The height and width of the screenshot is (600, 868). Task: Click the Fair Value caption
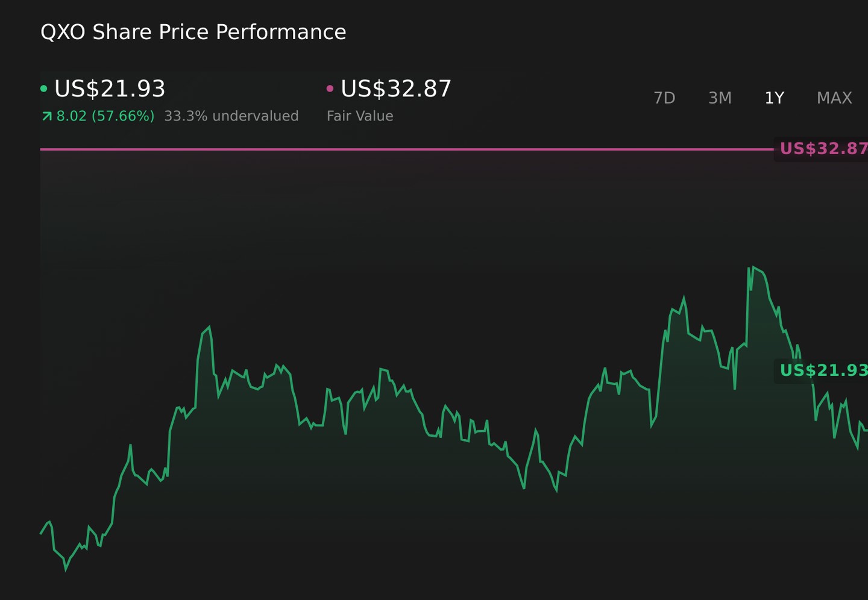(360, 116)
